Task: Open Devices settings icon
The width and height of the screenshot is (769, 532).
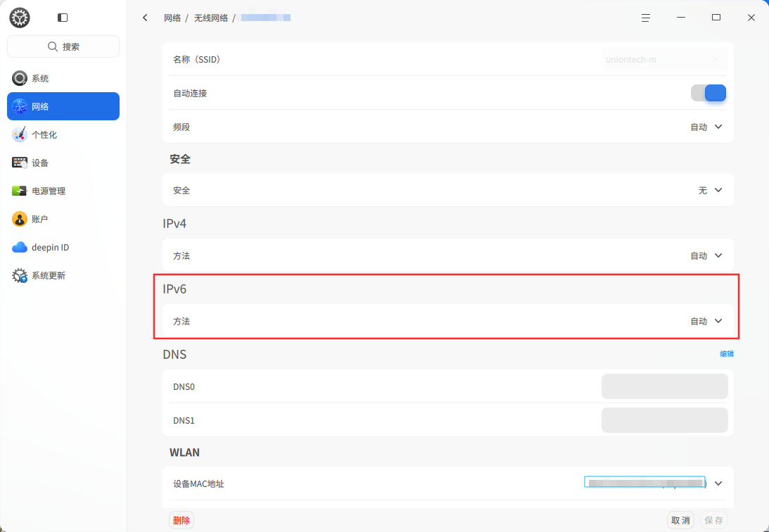Action: tap(20, 163)
